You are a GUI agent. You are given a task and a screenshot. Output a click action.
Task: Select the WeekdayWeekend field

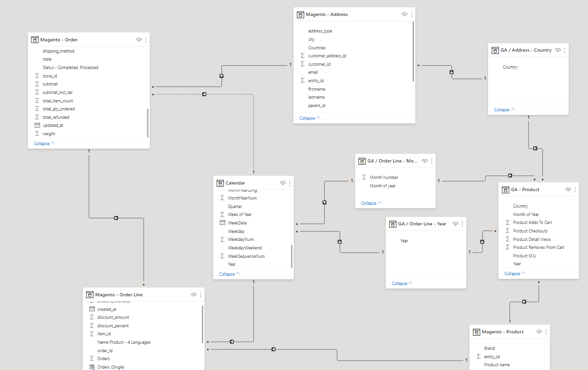pos(245,247)
